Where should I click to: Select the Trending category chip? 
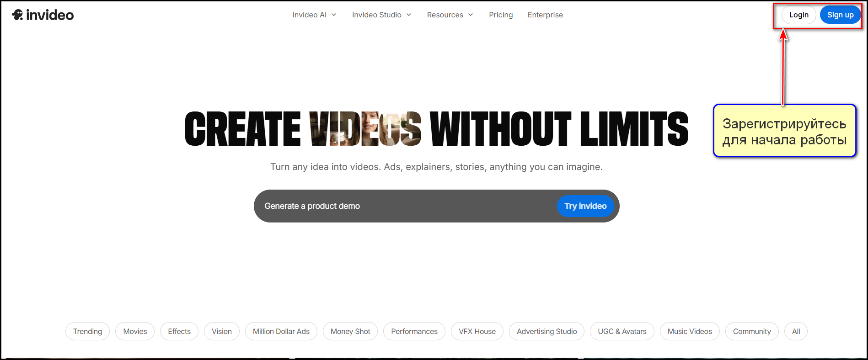tap(88, 331)
